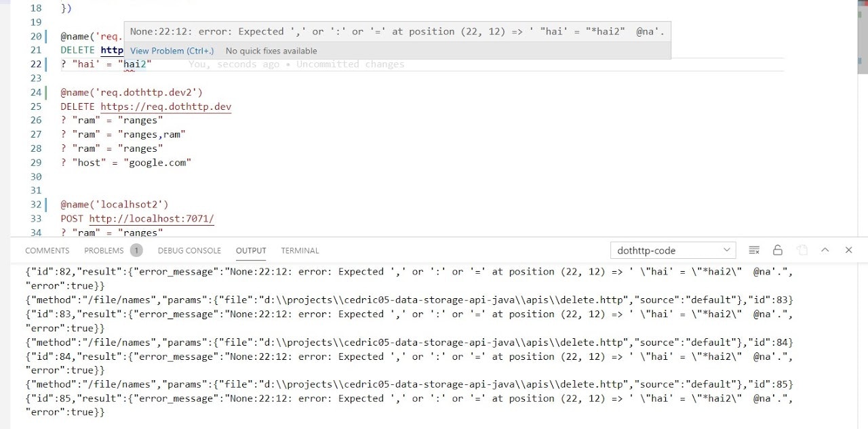
Task: Open the DEBUG CONSOLE tab
Action: (x=189, y=251)
